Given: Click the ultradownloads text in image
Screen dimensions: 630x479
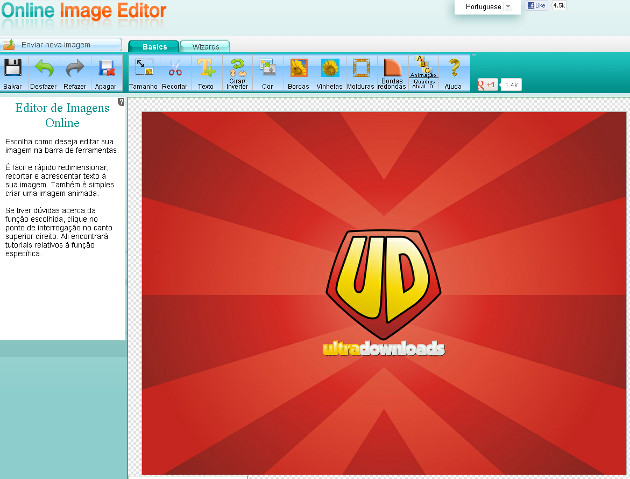Looking at the screenshot, I should (384, 348).
